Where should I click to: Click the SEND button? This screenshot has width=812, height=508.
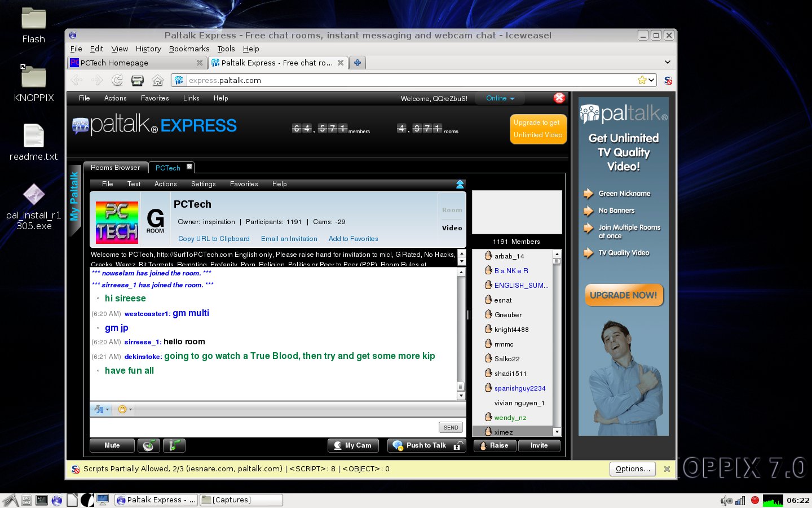[x=451, y=427]
